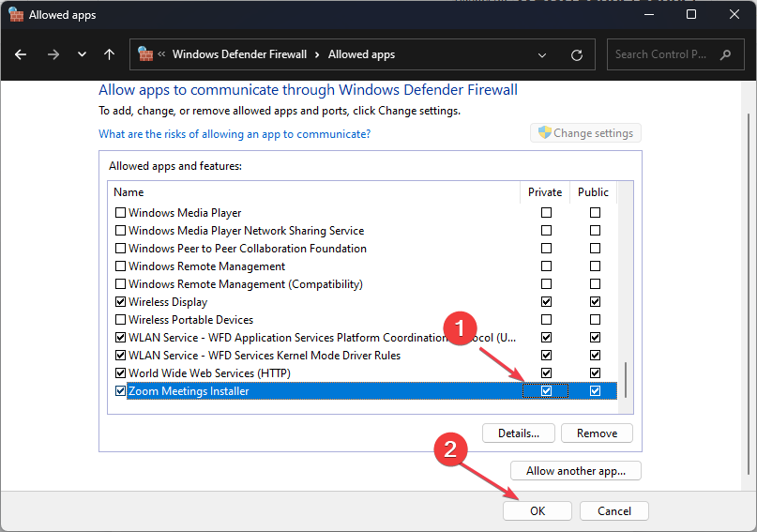This screenshot has width=757, height=532.
Task: Enable Windows Media Player name checkbox
Action: point(121,212)
